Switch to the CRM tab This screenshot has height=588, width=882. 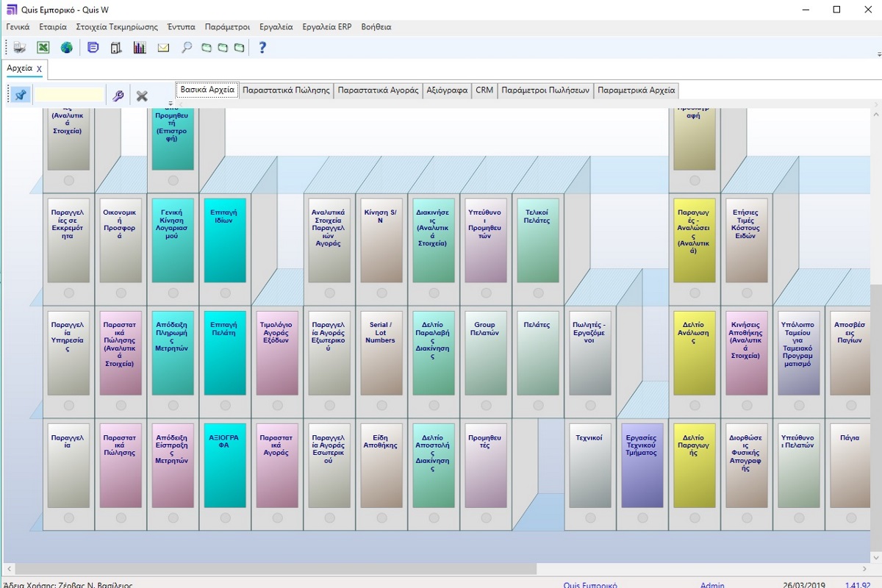click(x=484, y=90)
